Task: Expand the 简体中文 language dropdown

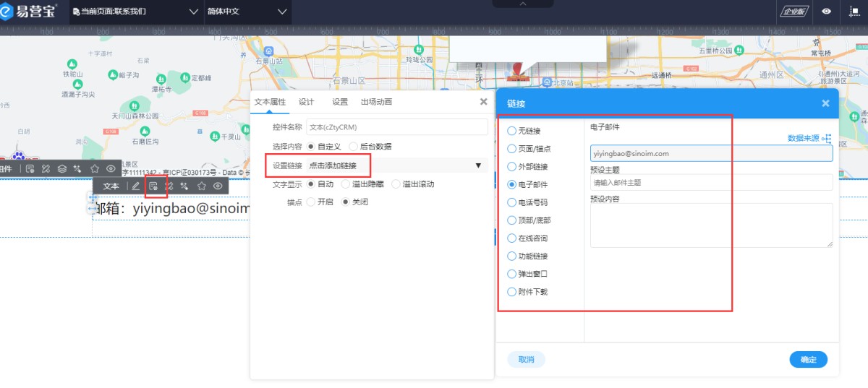Action: coord(247,12)
